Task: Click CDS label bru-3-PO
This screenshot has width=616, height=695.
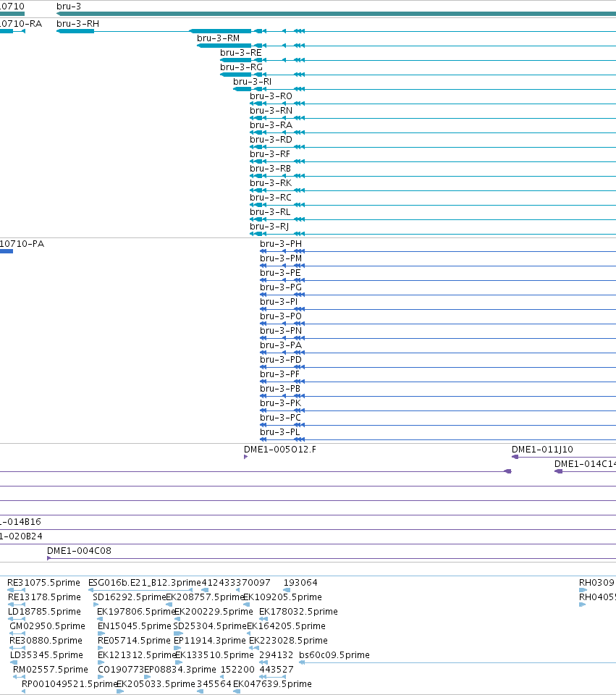Action: click(281, 316)
